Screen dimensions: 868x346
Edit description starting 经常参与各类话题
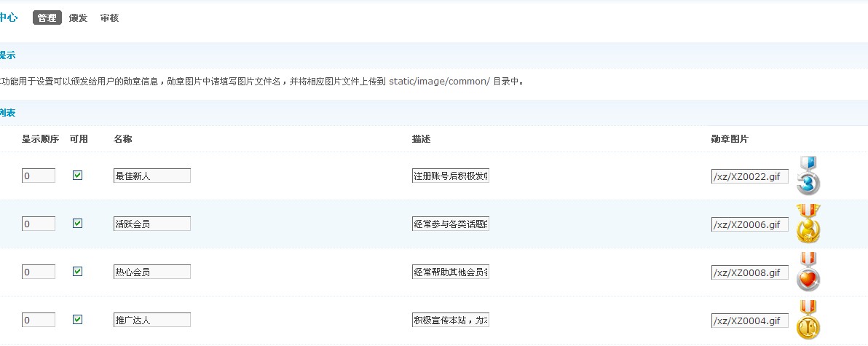coord(451,224)
